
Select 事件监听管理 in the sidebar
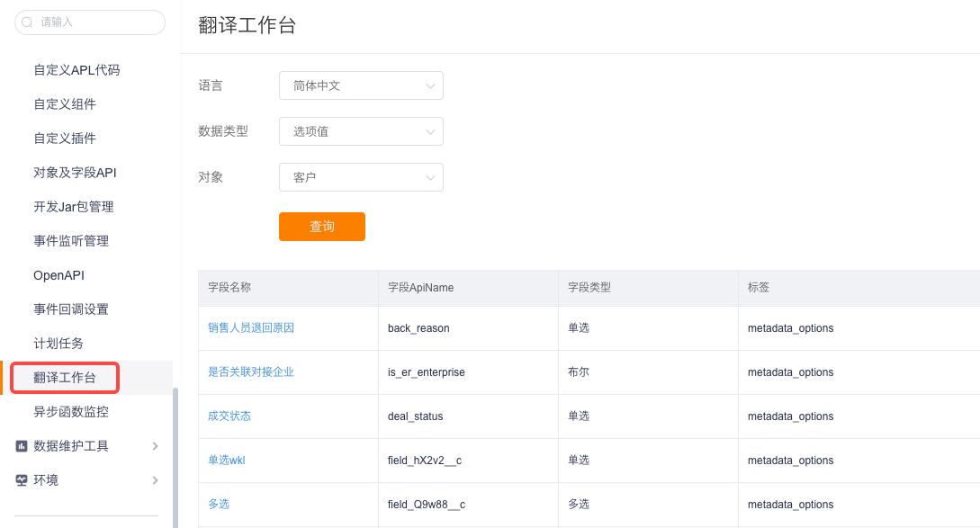pos(70,240)
